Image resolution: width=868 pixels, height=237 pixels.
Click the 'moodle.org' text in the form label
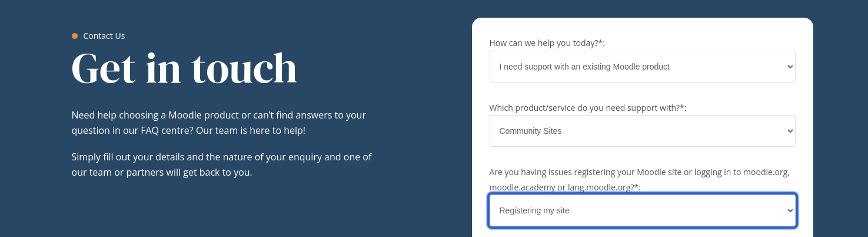[x=766, y=172]
